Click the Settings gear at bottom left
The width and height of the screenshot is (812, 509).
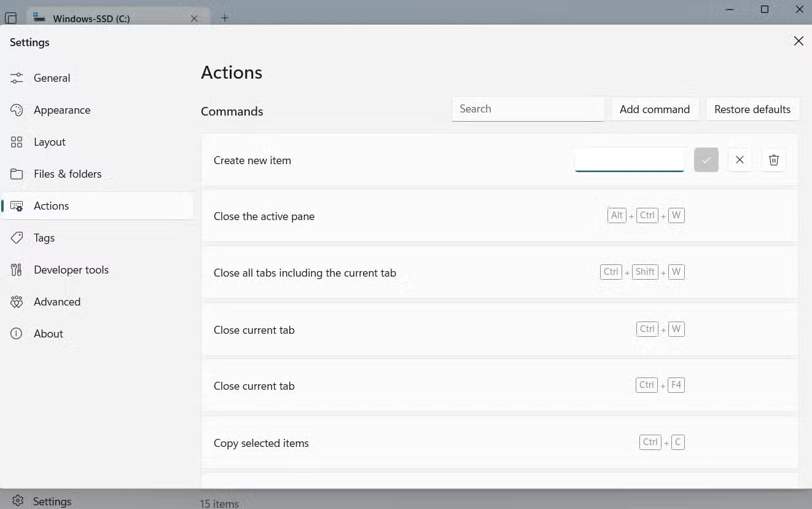[x=18, y=501]
